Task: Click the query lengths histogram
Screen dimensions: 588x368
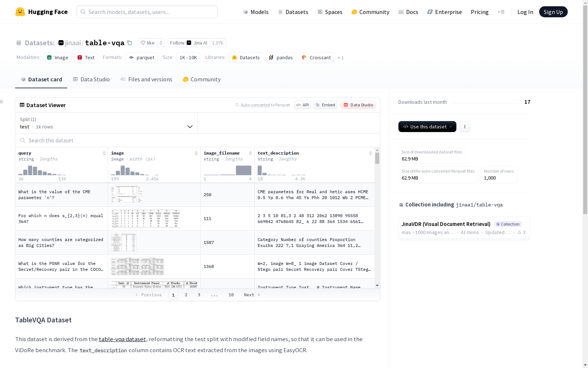Action: pos(42,170)
